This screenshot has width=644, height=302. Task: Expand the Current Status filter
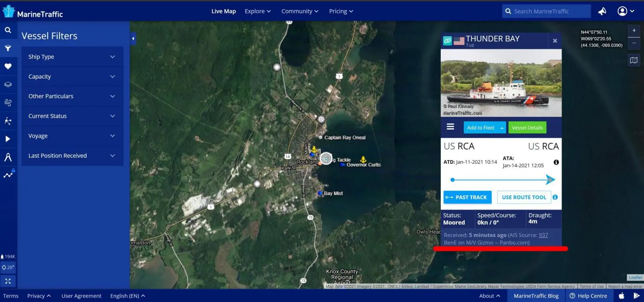tap(72, 116)
